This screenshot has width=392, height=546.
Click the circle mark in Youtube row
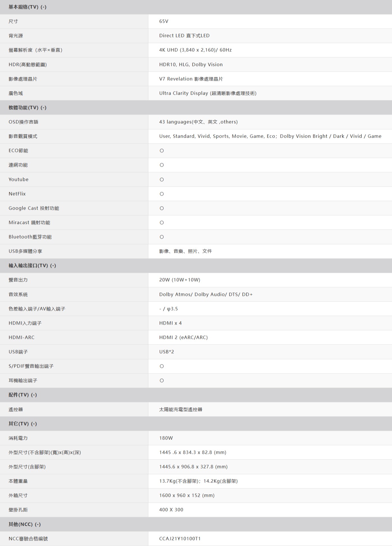click(x=162, y=180)
